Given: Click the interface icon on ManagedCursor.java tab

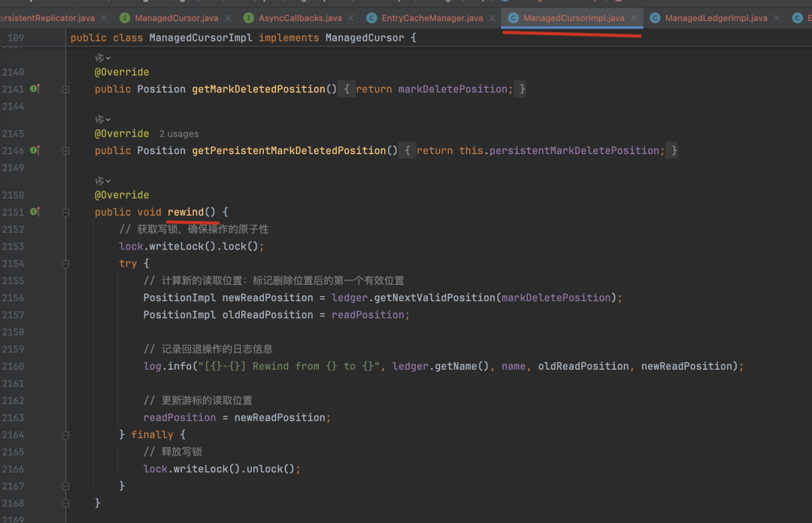Looking at the screenshot, I should (x=125, y=18).
